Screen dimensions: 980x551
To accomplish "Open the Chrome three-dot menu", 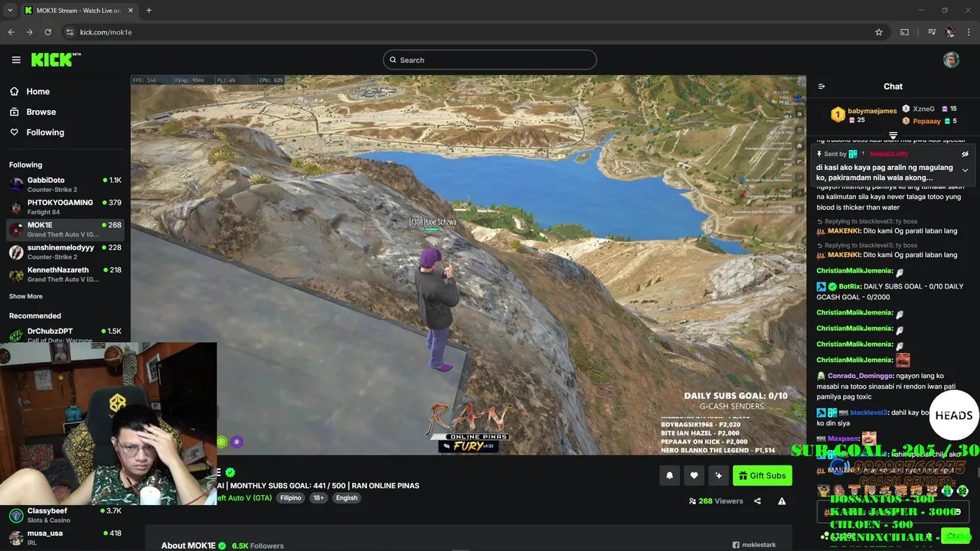I will (x=969, y=32).
